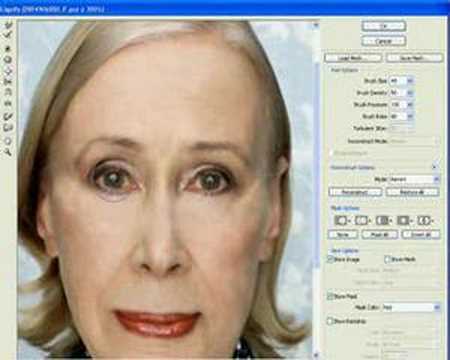Click the Load Mesh button

coord(353,58)
